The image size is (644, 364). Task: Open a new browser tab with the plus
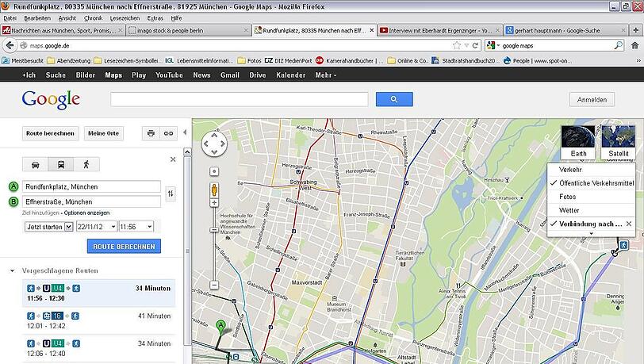(636, 30)
